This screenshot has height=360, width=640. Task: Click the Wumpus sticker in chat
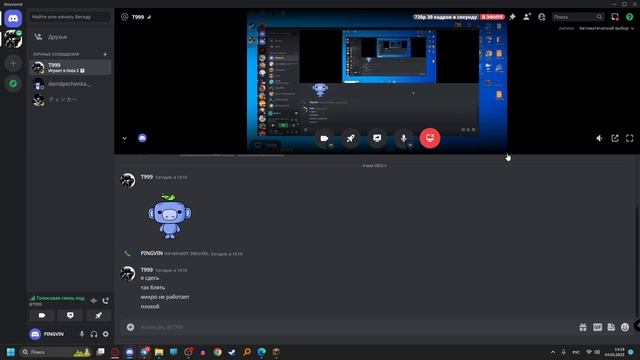point(169,216)
